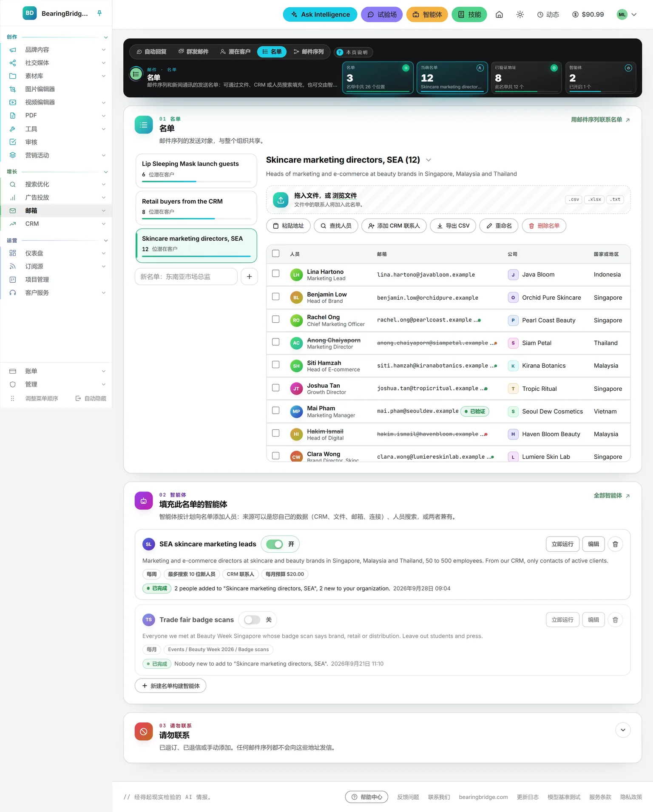Open the home icon in top bar
The image size is (653, 812).
[499, 14]
